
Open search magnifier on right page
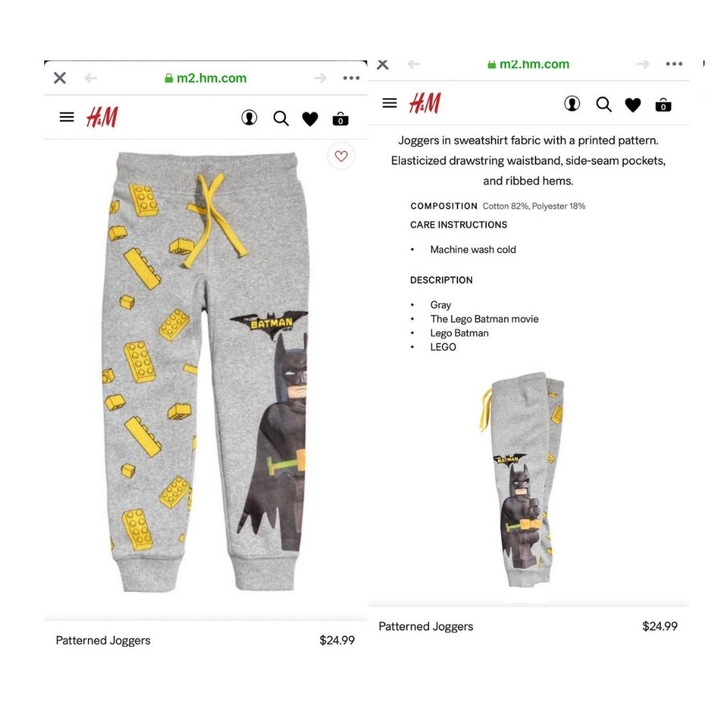(604, 105)
